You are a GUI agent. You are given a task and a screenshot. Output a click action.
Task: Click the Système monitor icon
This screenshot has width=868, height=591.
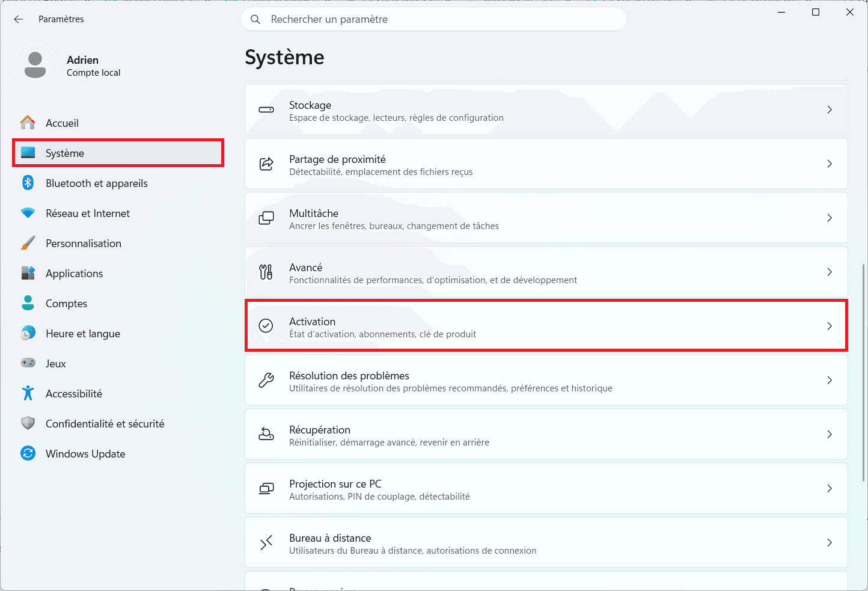28,153
